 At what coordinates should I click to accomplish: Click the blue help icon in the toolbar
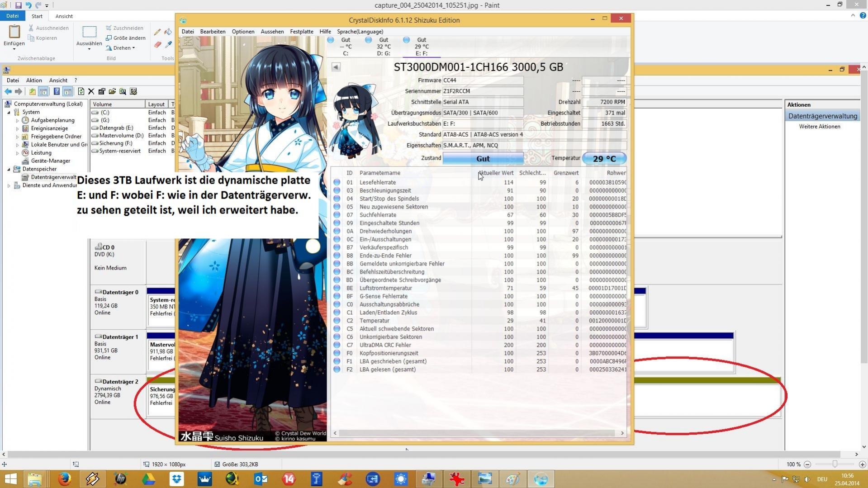click(57, 92)
